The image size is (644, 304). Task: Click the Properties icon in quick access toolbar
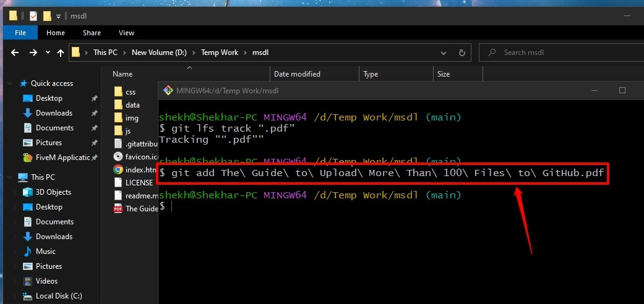click(x=33, y=15)
